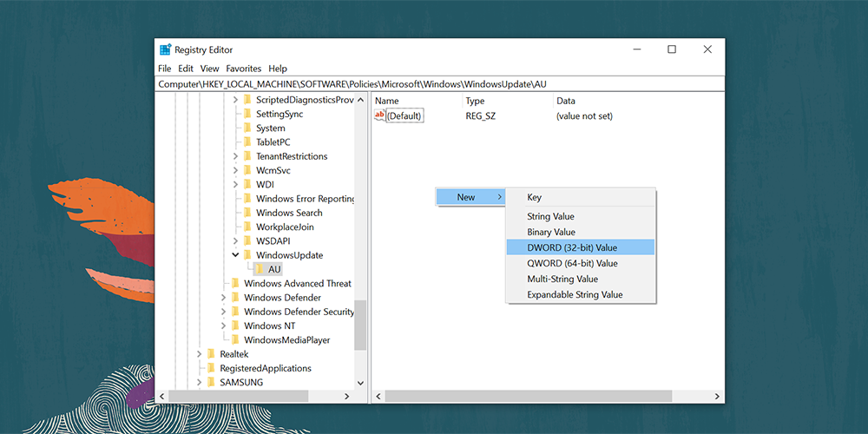Click the REG_SZ type cell

pos(481,116)
